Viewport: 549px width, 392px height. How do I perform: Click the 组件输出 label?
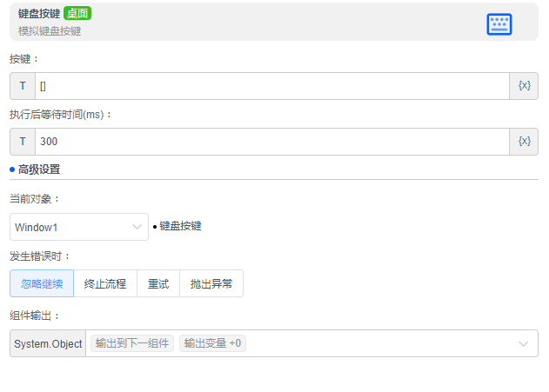[x=34, y=316]
